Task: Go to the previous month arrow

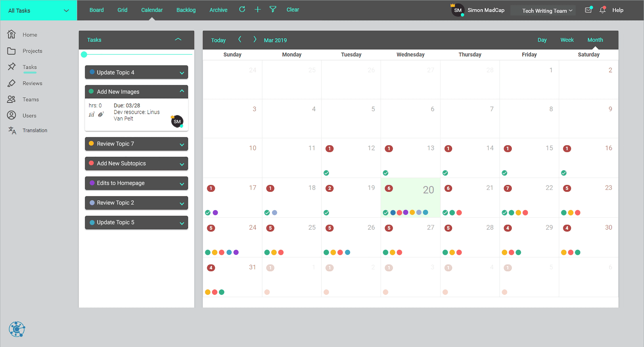Action: [240, 39]
